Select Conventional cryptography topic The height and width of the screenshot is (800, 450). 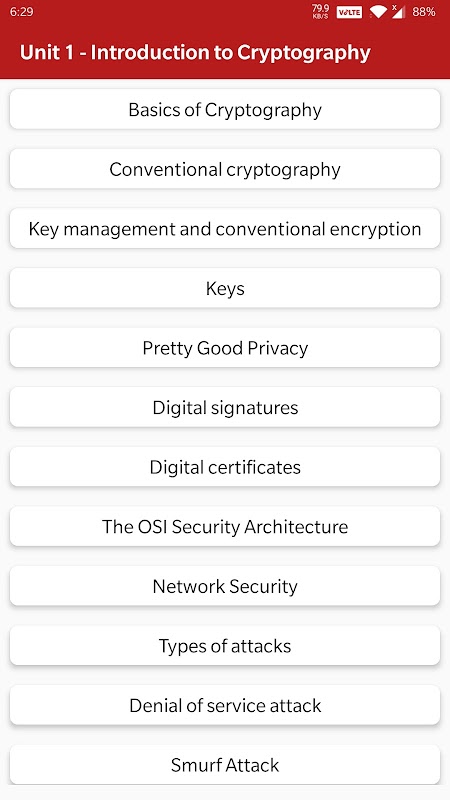(x=225, y=169)
